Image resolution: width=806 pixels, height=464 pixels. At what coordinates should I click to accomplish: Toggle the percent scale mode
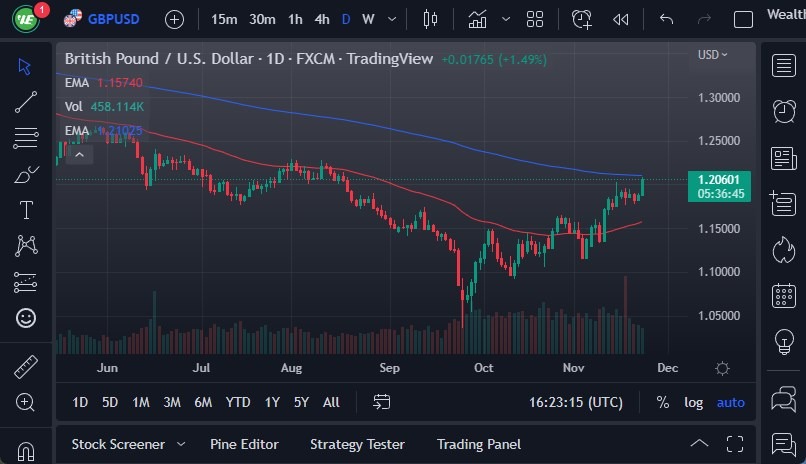[662, 402]
